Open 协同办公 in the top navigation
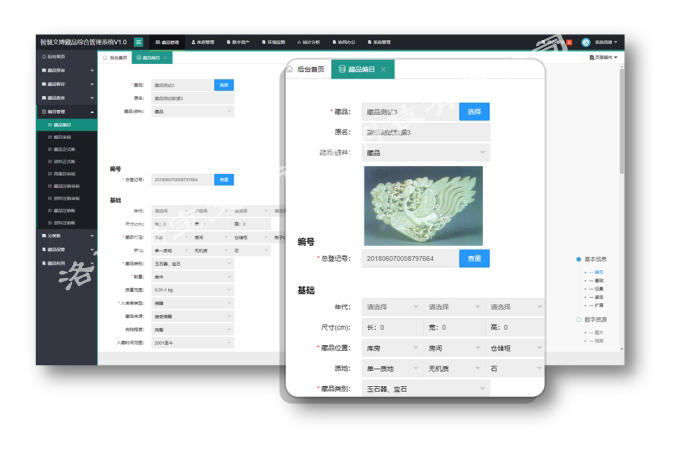The image size is (688, 458). point(344,42)
